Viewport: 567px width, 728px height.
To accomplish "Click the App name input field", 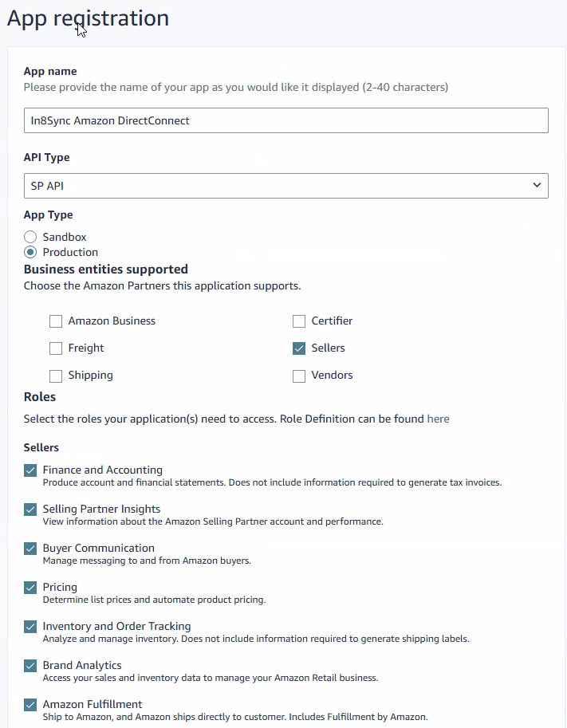I will pyautogui.click(x=285, y=120).
